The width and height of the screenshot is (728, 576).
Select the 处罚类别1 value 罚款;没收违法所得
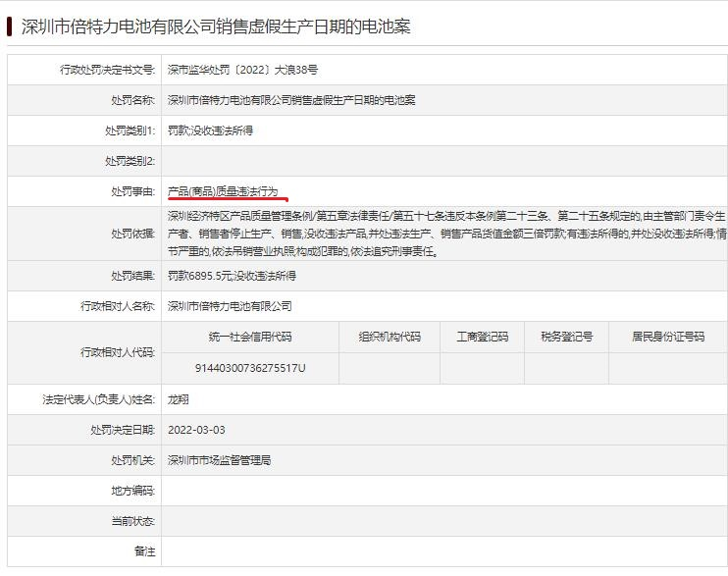coord(210,131)
